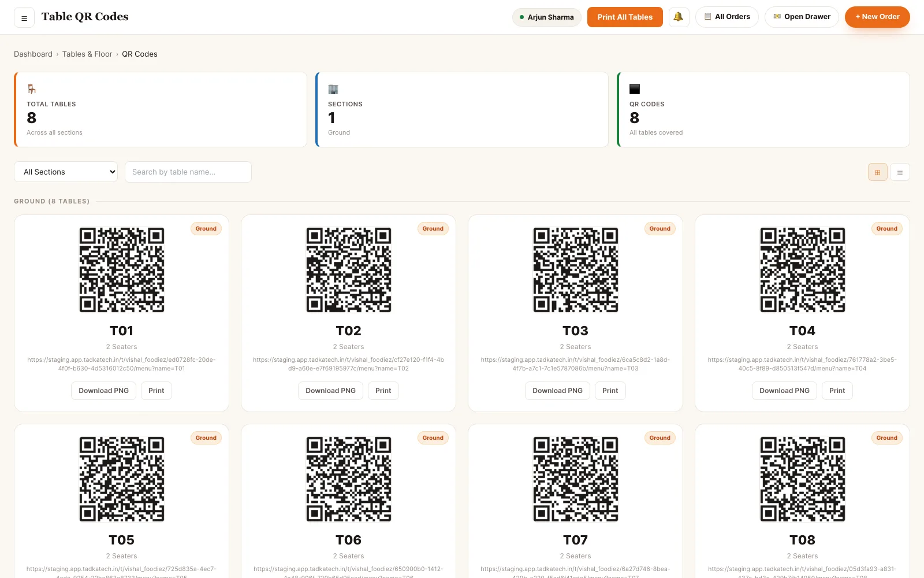924x578 pixels.
Task: Open the hamburger sidebar menu
Action: 24,18
